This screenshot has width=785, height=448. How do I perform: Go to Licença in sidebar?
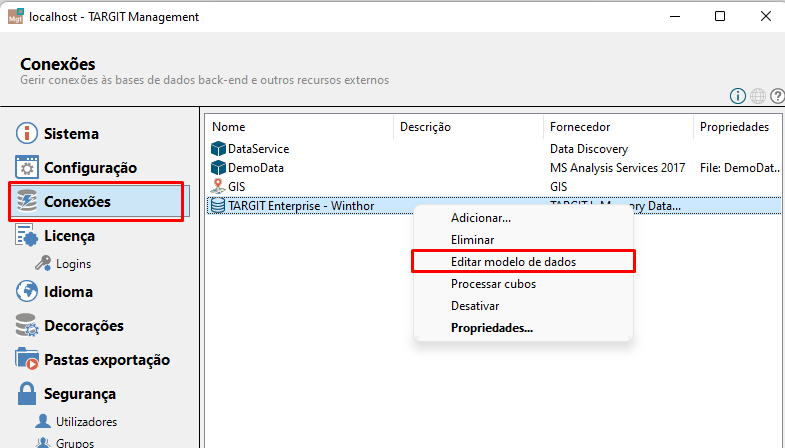(x=69, y=236)
